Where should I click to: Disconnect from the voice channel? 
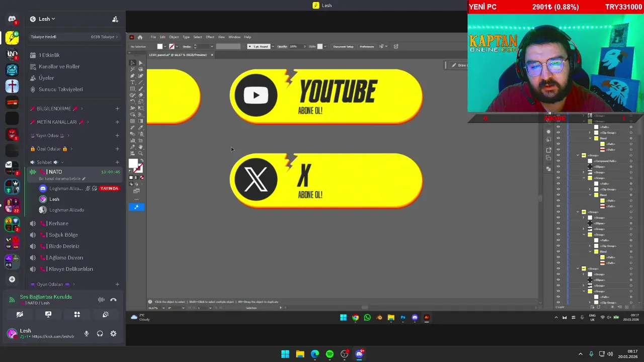click(x=113, y=300)
